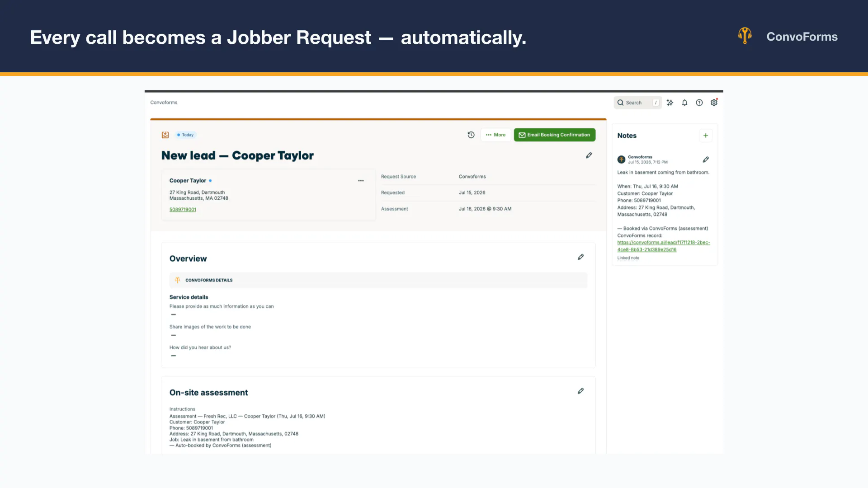Call the phone number 5089719001 link

pyautogui.click(x=183, y=210)
